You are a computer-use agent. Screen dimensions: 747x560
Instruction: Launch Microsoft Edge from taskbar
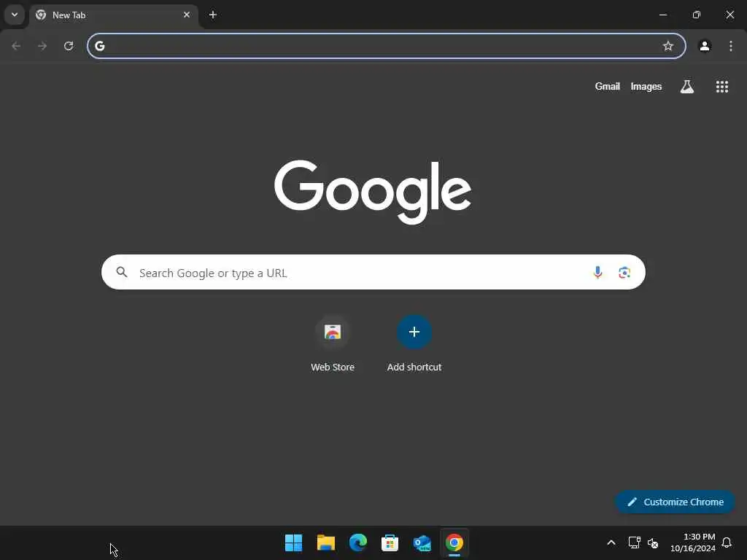point(357,542)
